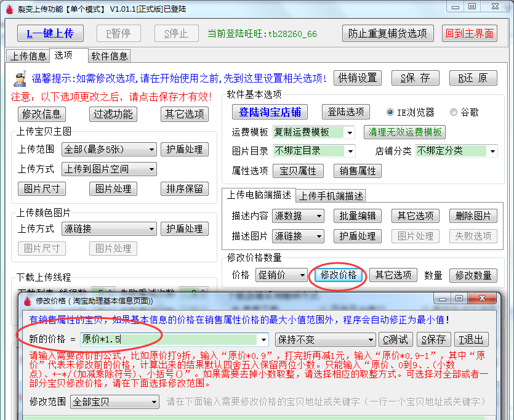
Task: Expand the 店铺分类 dropdown
Action: (x=492, y=151)
